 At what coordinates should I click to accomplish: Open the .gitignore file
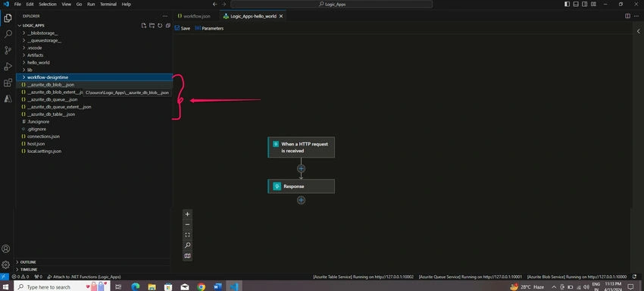coord(94,129)
